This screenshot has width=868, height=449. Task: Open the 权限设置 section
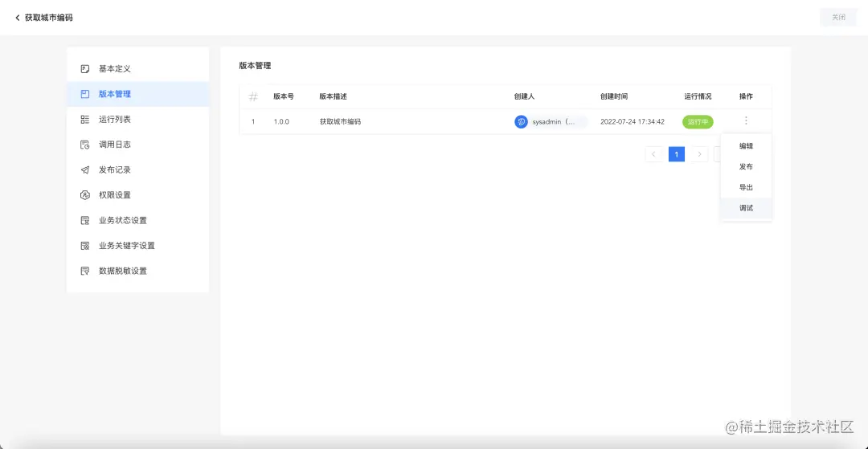pos(138,195)
